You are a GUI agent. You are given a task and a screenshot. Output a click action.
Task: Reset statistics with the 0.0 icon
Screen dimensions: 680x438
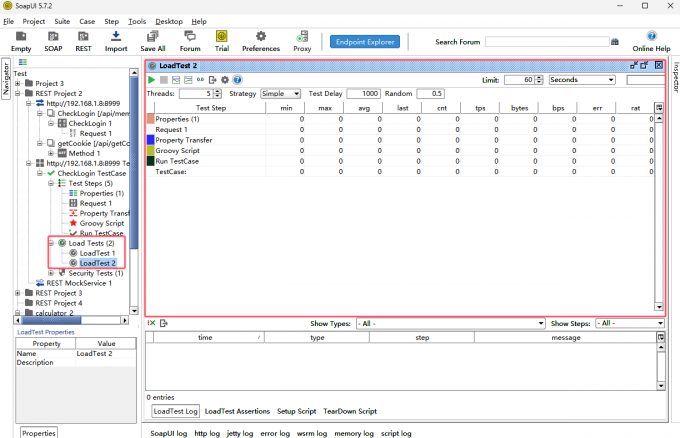pyautogui.click(x=200, y=80)
